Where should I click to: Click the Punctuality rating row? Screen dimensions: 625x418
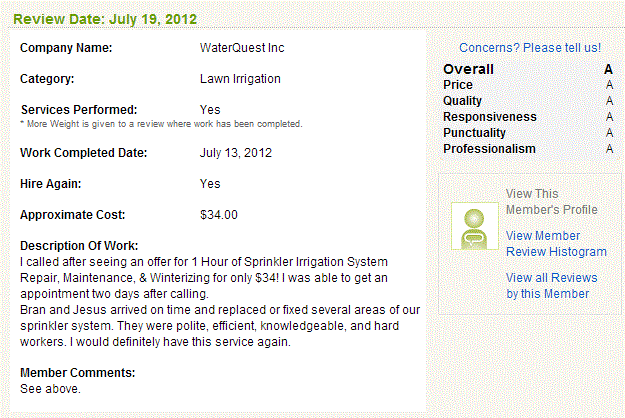point(528,133)
